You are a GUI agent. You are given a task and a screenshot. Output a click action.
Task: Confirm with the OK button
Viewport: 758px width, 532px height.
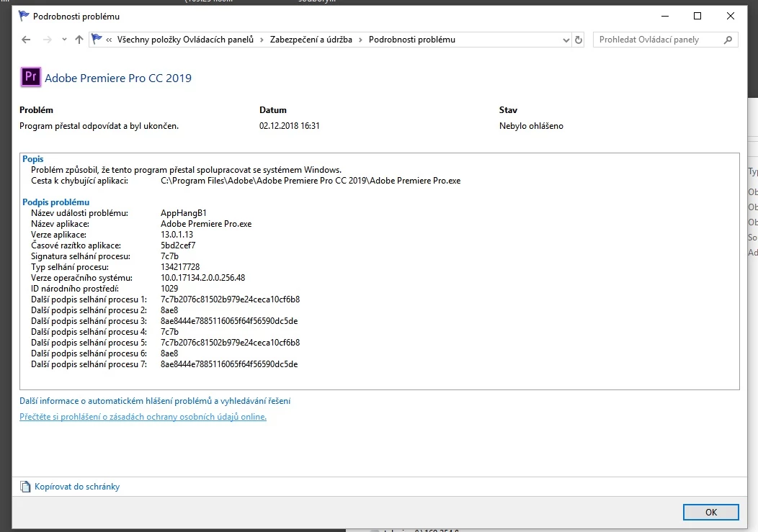710,512
